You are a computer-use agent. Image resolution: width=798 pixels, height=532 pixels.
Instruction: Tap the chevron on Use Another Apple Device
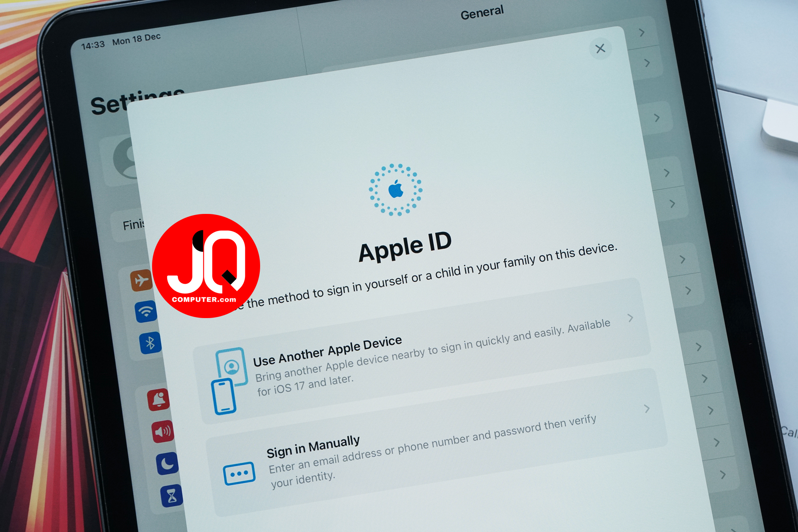630,318
